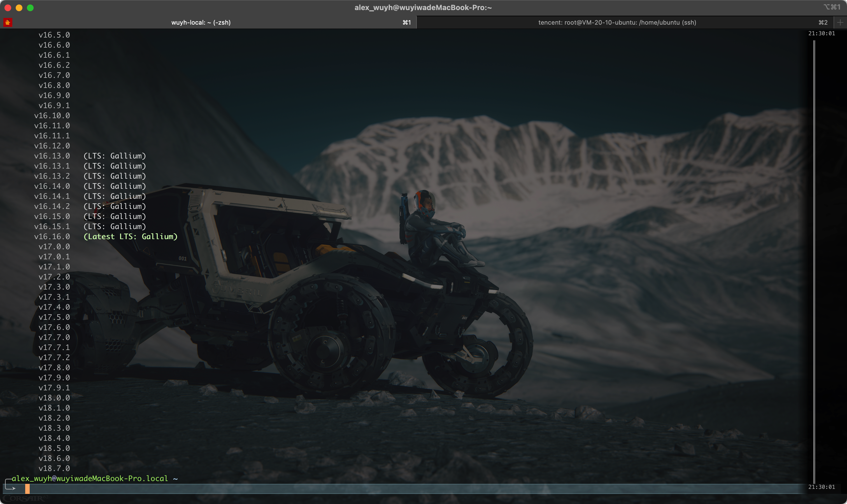Click the version v16.13.0 line
The height and width of the screenshot is (504, 847).
tap(52, 156)
